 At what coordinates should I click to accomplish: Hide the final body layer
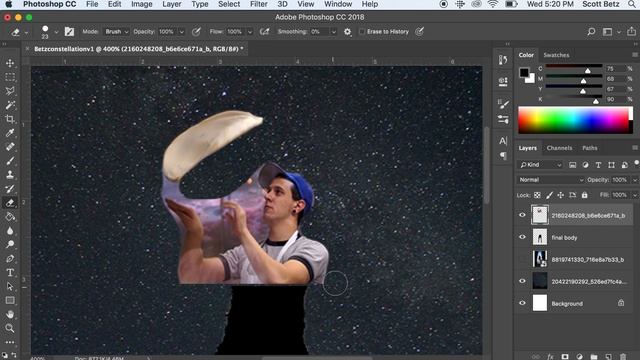[x=522, y=237]
